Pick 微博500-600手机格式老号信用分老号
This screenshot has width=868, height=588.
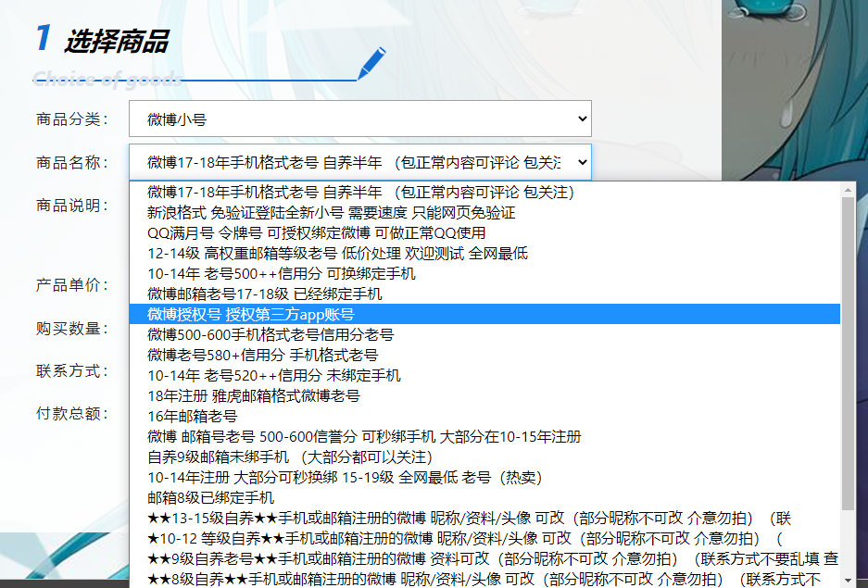pos(484,334)
